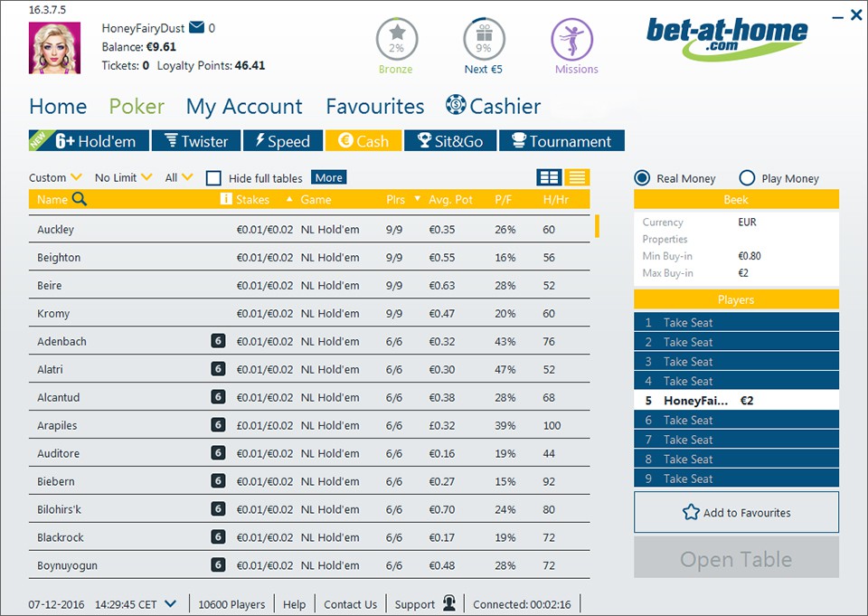Switch to grid tile view icon
This screenshot has height=616, width=868.
coord(548,177)
